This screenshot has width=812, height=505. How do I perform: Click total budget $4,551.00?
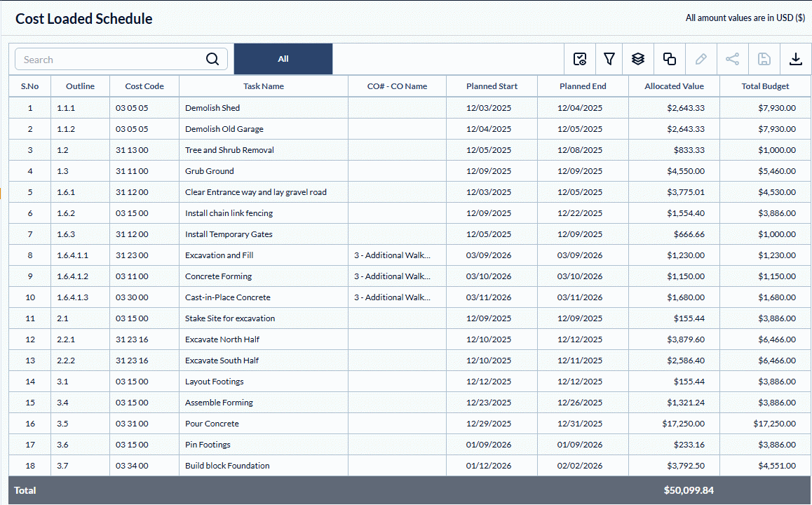click(777, 466)
